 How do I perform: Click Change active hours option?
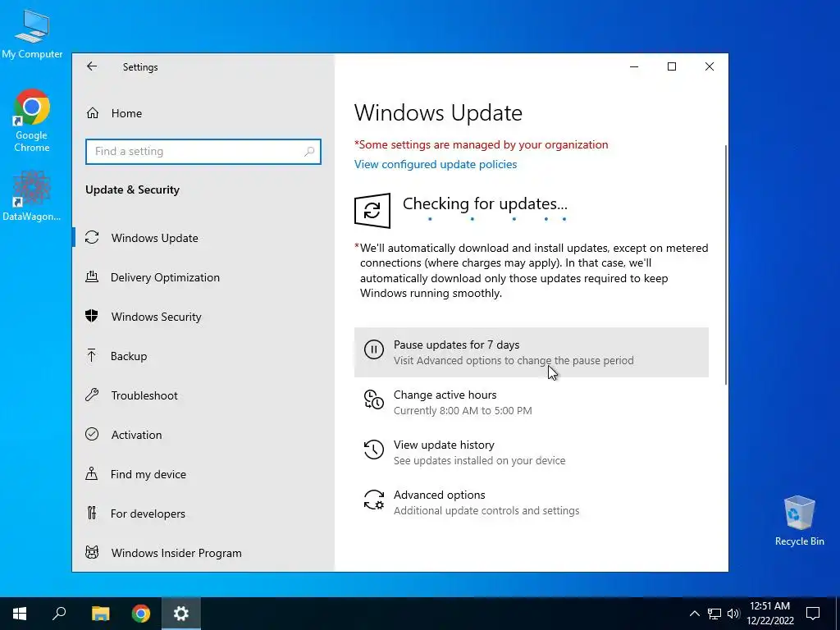pyautogui.click(x=445, y=395)
